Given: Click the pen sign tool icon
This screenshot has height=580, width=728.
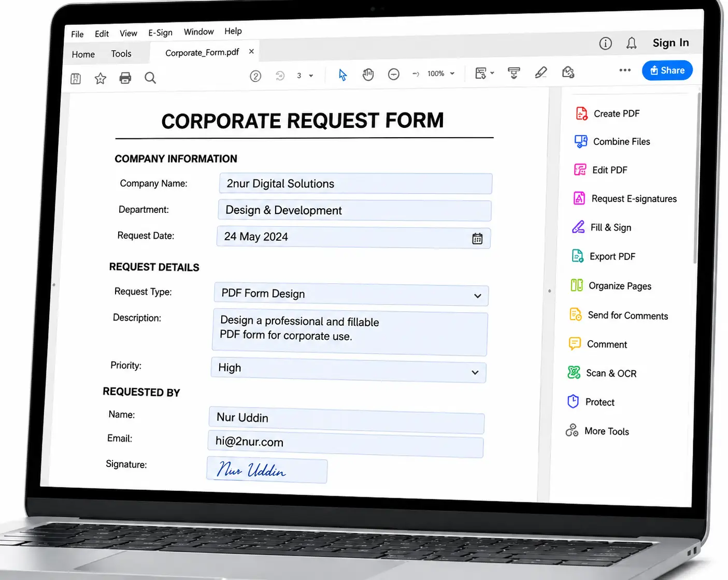Looking at the screenshot, I should pos(541,72).
